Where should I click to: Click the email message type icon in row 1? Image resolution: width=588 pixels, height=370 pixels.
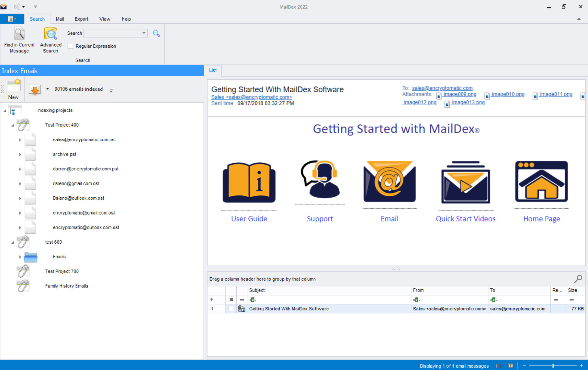pyautogui.click(x=242, y=309)
